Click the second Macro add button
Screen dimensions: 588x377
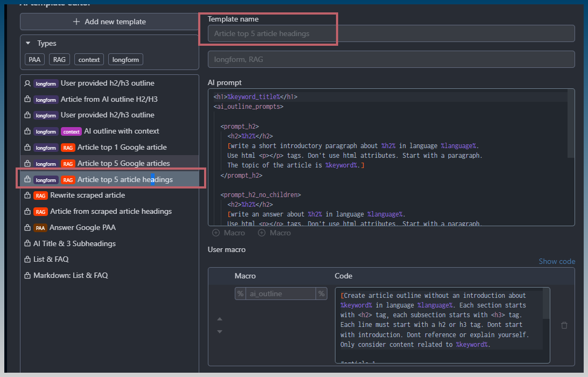pos(274,233)
